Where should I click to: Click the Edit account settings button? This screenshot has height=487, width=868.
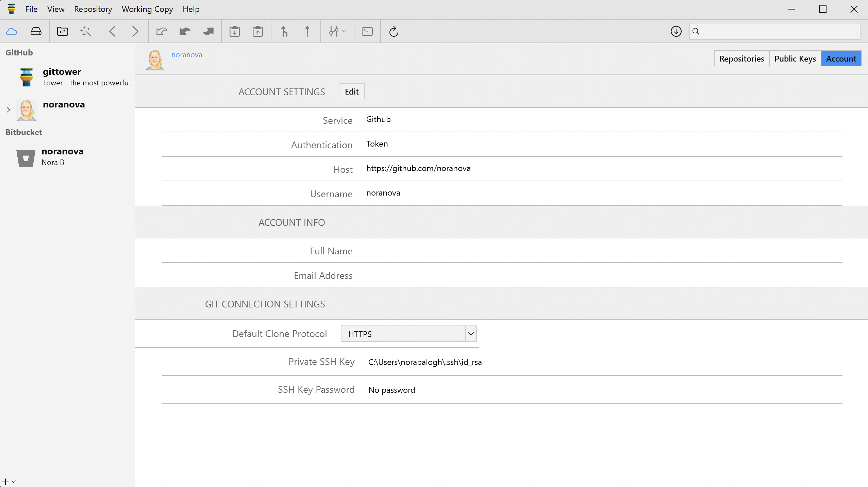(x=351, y=91)
